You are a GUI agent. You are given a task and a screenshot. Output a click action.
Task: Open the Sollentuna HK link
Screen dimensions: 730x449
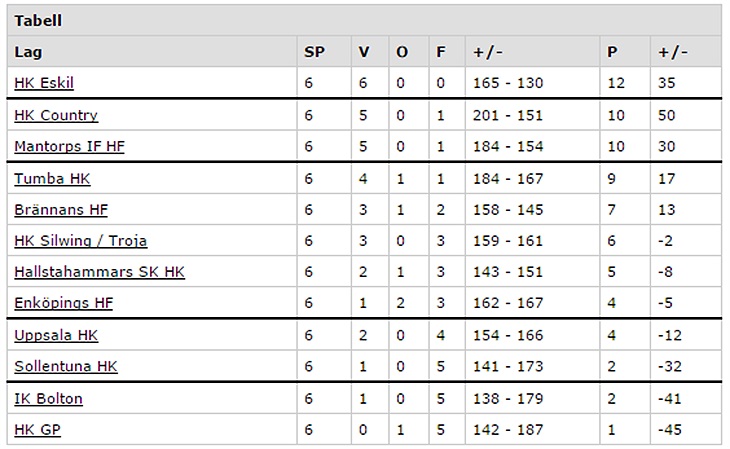pyautogui.click(x=66, y=366)
